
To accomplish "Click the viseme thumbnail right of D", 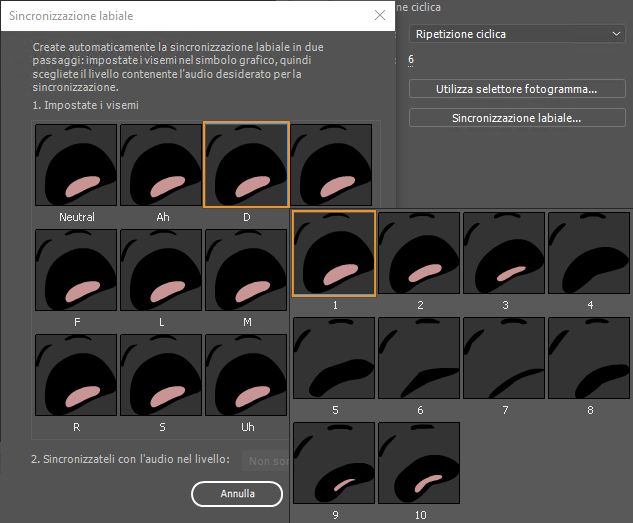I will point(331,165).
